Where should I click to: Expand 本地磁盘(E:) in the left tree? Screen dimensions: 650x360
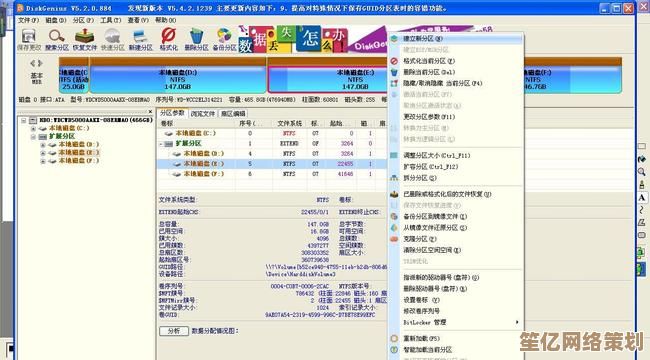[43, 153]
